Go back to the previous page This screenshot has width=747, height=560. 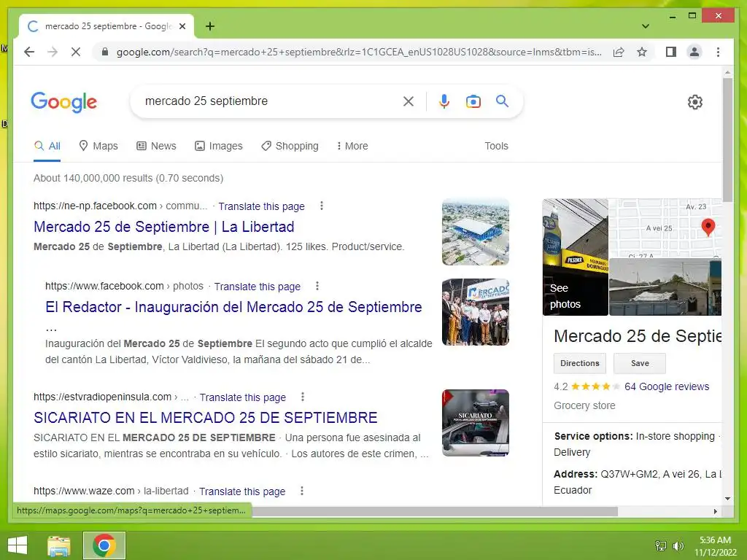[x=29, y=52]
